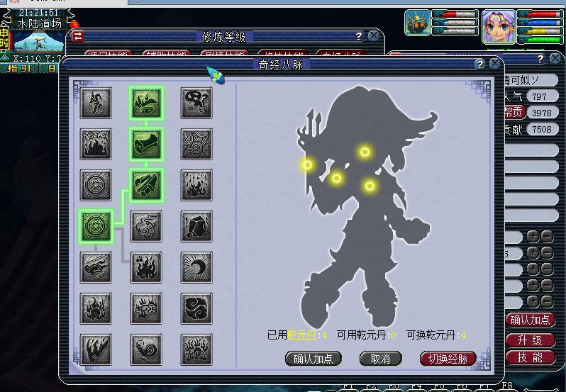
Task: Click the red 帮贡 label button
Action: (515, 113)
